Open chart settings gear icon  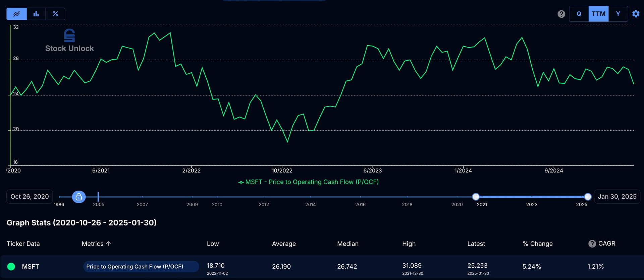636,14
